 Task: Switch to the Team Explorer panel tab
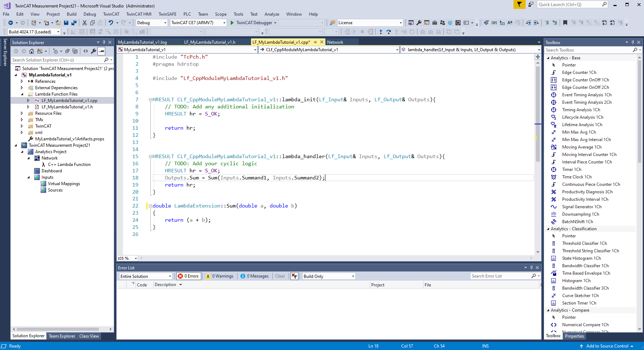pyautogui.click(x=62, y=336)
